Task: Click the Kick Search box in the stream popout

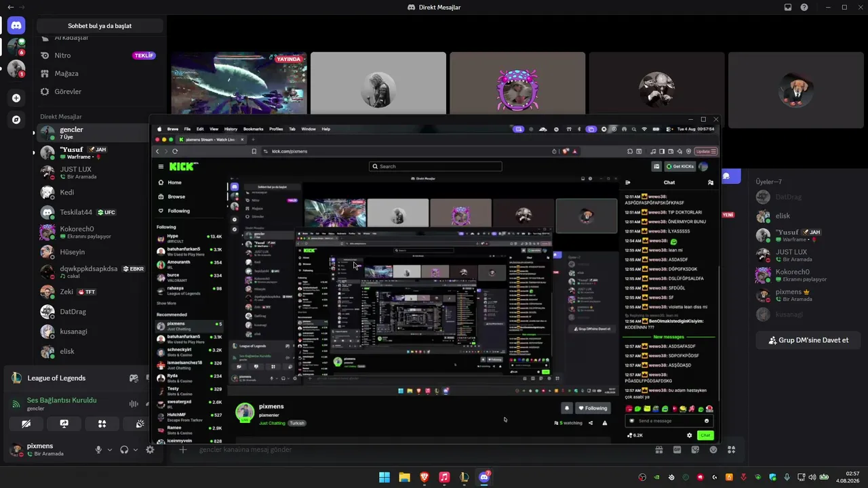Action: coord(435,166)
